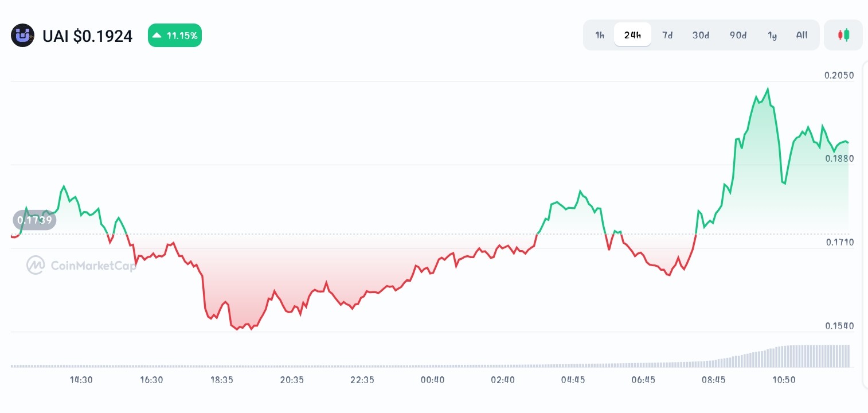Click the 10:50 time label
The height and width of the screenshot is (413, 868).
784,380
